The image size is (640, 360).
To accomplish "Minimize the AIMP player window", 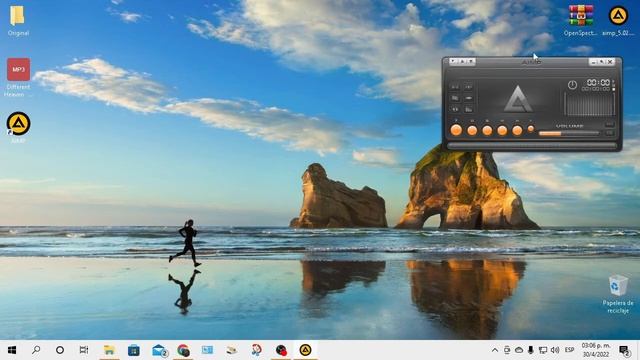I will (593, 62).
